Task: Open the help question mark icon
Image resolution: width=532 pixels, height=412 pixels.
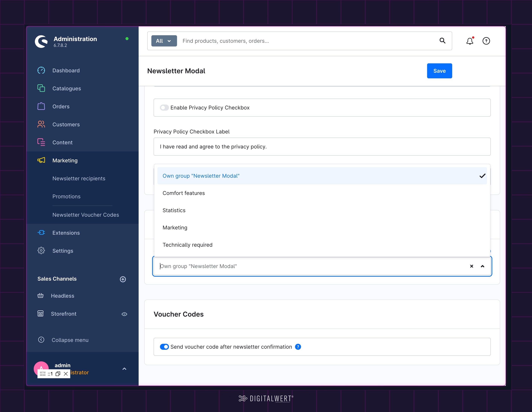Action: [486, 41]
